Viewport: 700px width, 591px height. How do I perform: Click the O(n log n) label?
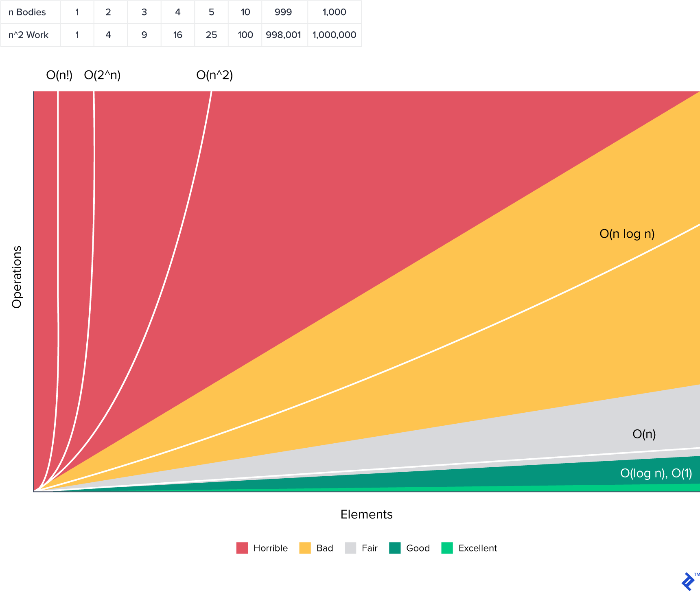(627, 234)
